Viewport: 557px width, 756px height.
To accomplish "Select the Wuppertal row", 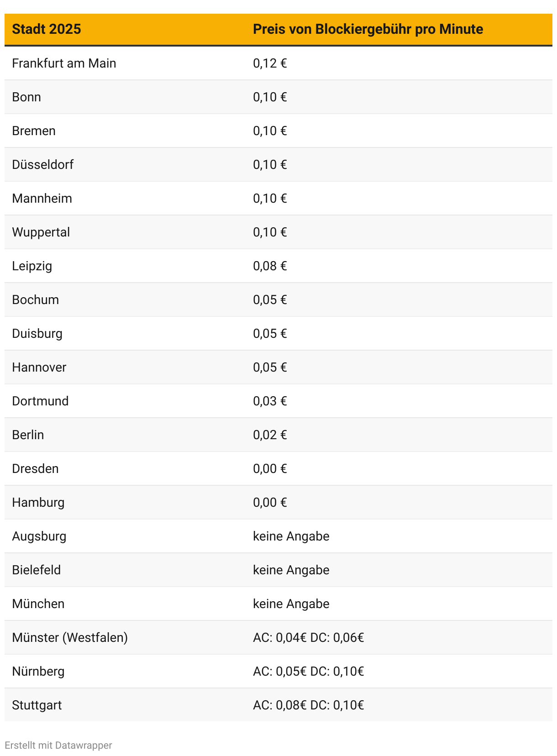I will pos(278,232).
